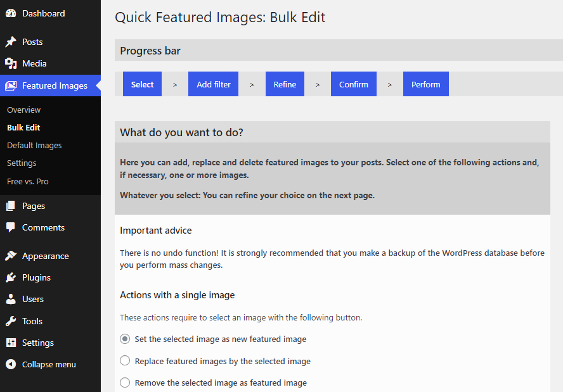Viewport: 563px width, 392px height.
Task: Click the Plugins plug icon
Action: point(11,277)
